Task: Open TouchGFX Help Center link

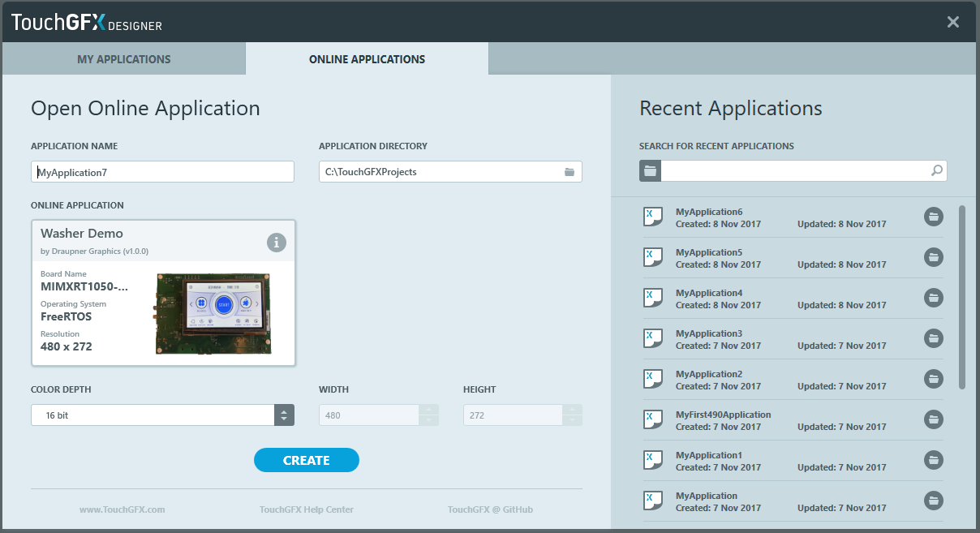Action: (x=307, y=509)
